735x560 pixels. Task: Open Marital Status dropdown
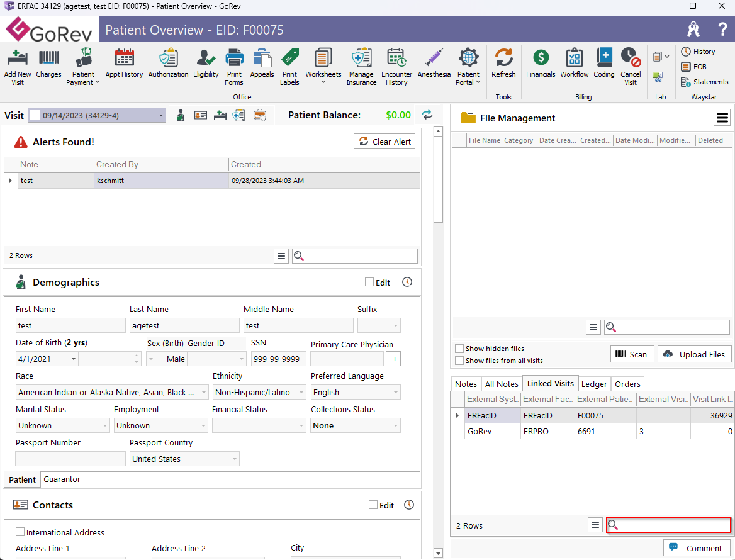click(x=105, y=425)
